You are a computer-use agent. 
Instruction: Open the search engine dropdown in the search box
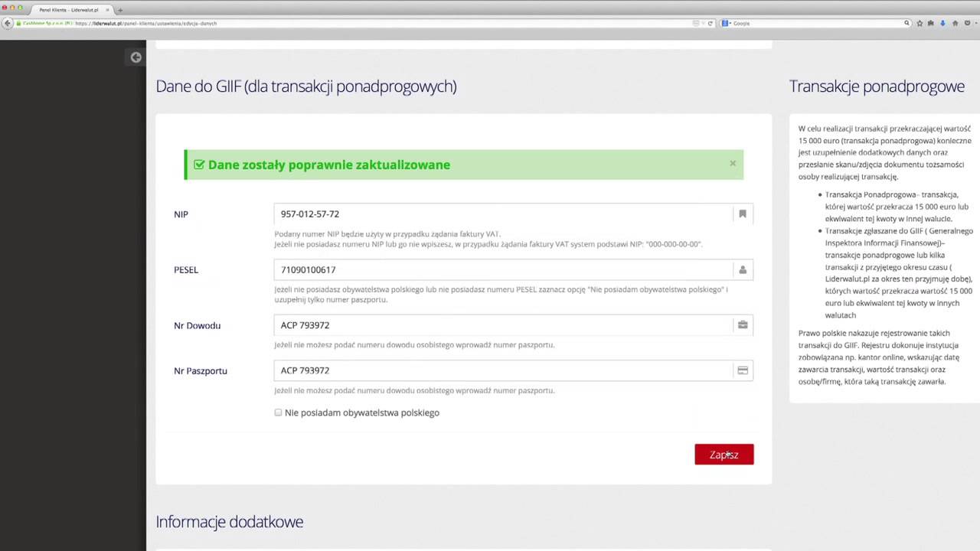coord(727,23)
